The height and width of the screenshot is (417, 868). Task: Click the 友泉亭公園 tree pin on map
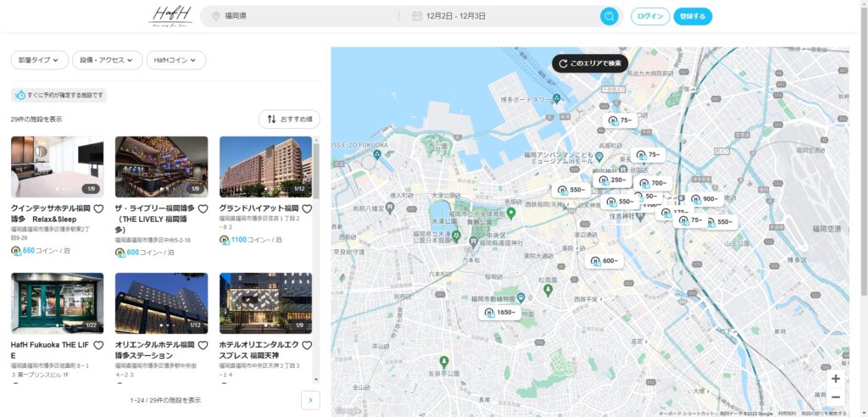click(x=443, y=362)
